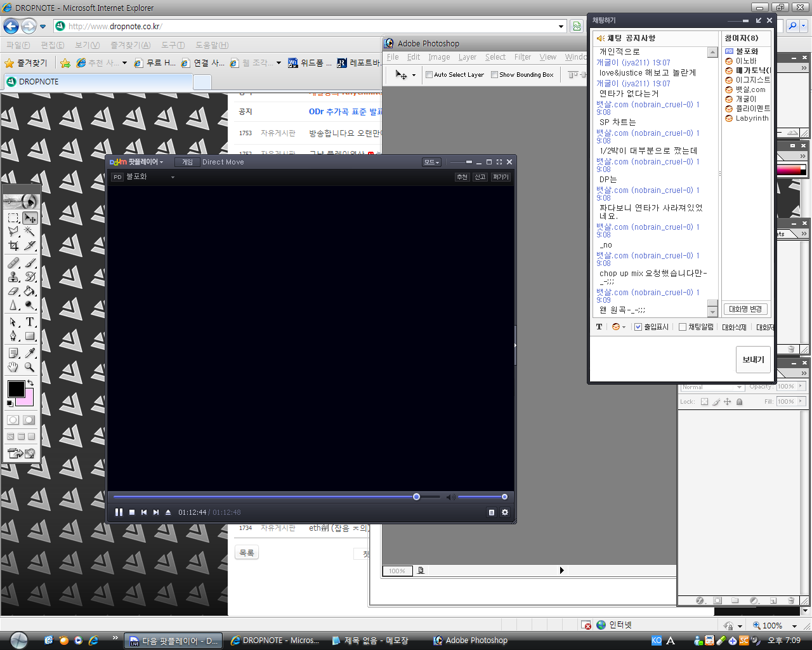Select the Notes tool
Image resolution: width=812 pixels, height=650 pixels.
[x=13, y=353]
